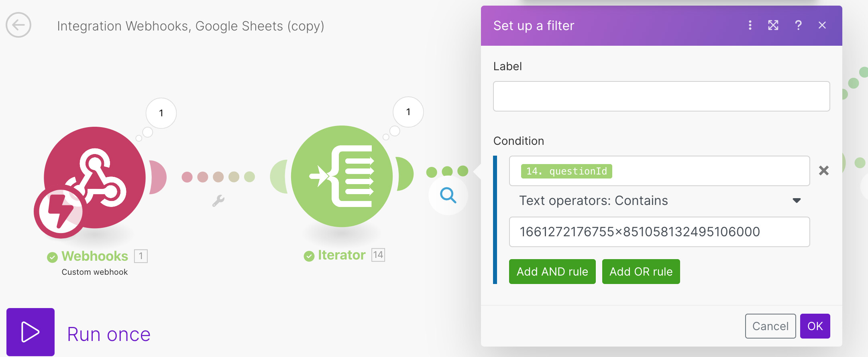Open filter help question mark
Image resolution: width=868 pixels, height=357 pixels.
[x=798, y=25]
